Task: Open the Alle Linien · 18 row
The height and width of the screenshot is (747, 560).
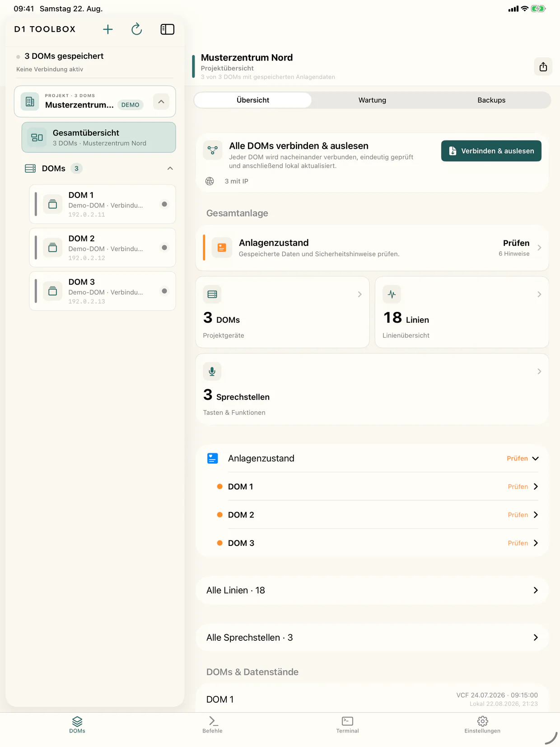Action: pos(372,590)
